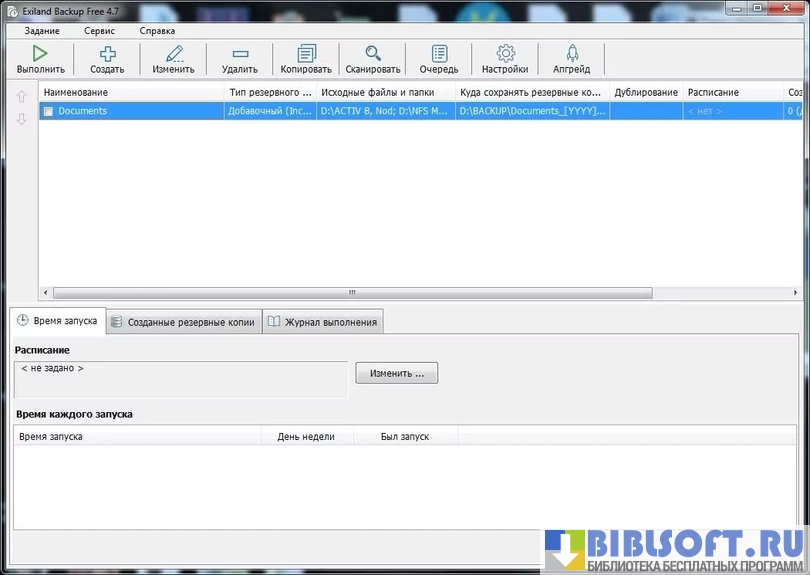810x575 pixels.
Task: Click the Копировать (Copy) toolbar icon
Action: (x=306, y=54)
